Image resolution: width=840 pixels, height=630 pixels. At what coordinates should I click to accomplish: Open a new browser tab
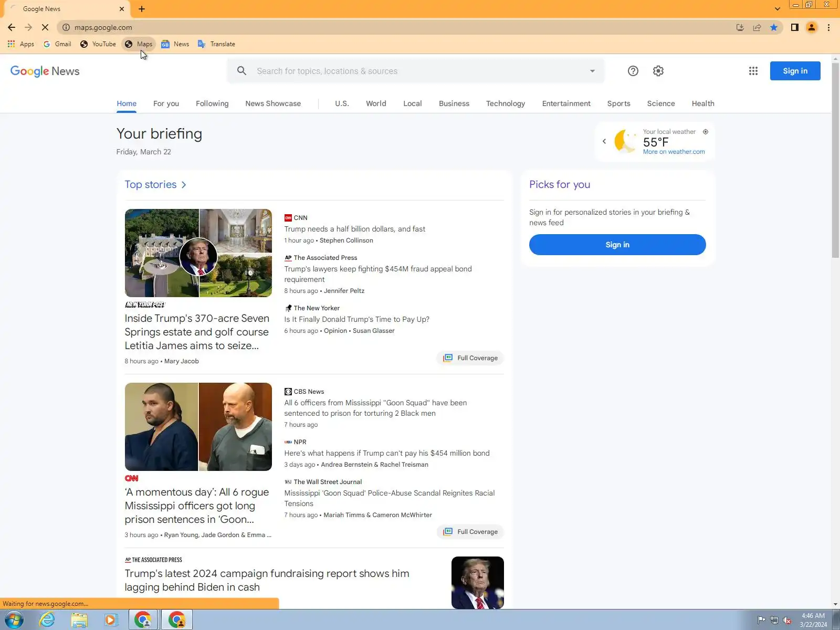142,9
